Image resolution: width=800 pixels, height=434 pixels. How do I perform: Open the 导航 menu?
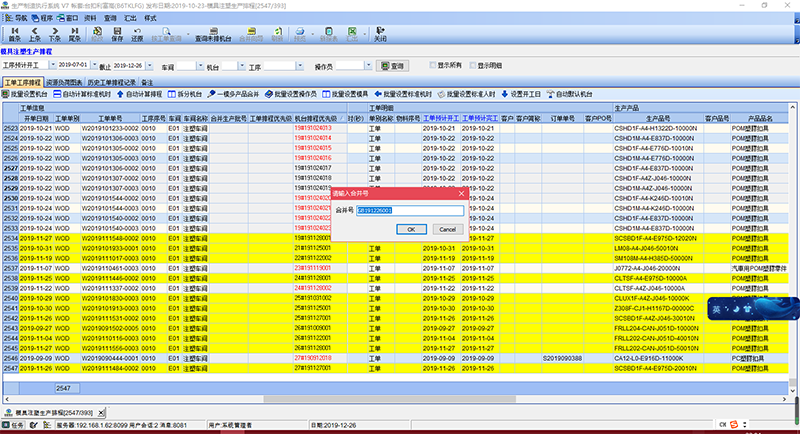(x=17, y=18)
